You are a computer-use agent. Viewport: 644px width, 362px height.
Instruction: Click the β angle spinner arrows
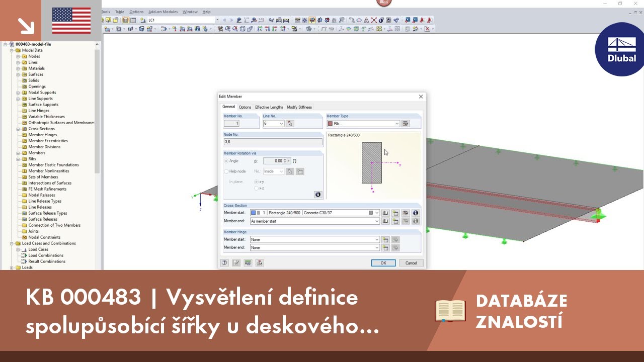(285, 161)
